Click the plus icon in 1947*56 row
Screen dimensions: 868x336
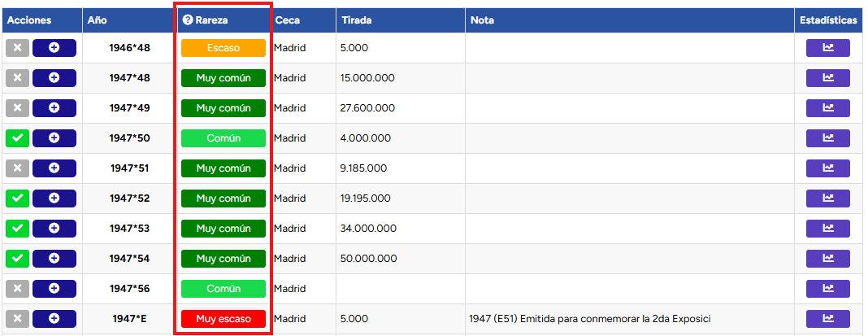point(54,288)
